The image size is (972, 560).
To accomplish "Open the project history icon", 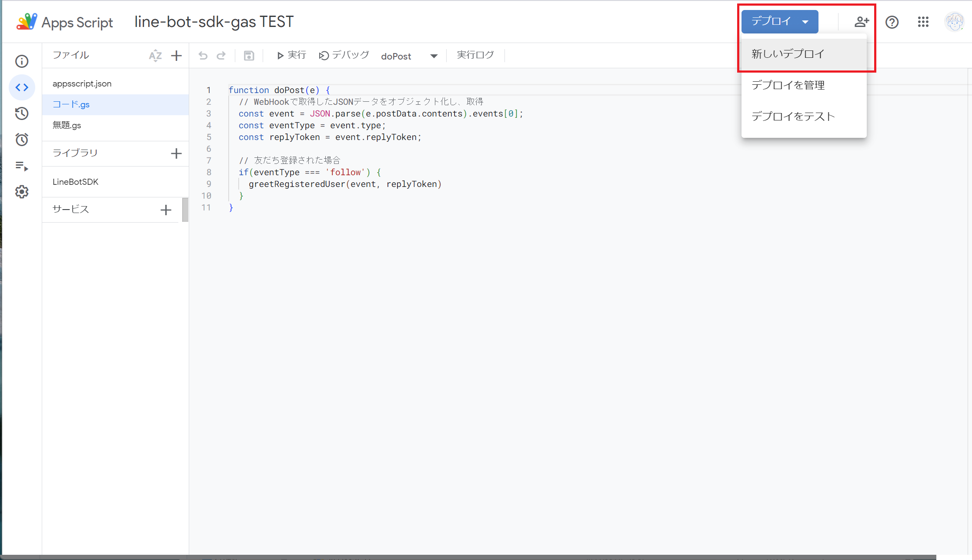I will pyautogui.click(x=22, y=113).
